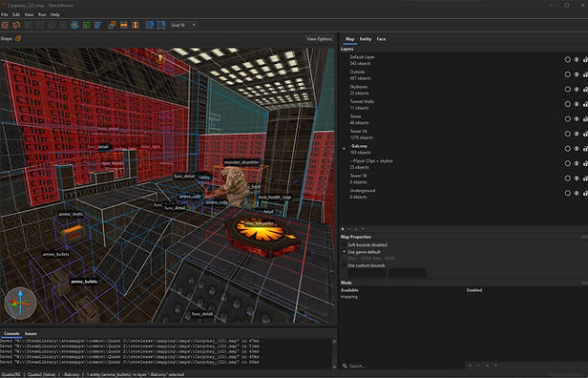
Task: Click the second custom bounds input field
Action: (x=407, y=273)
